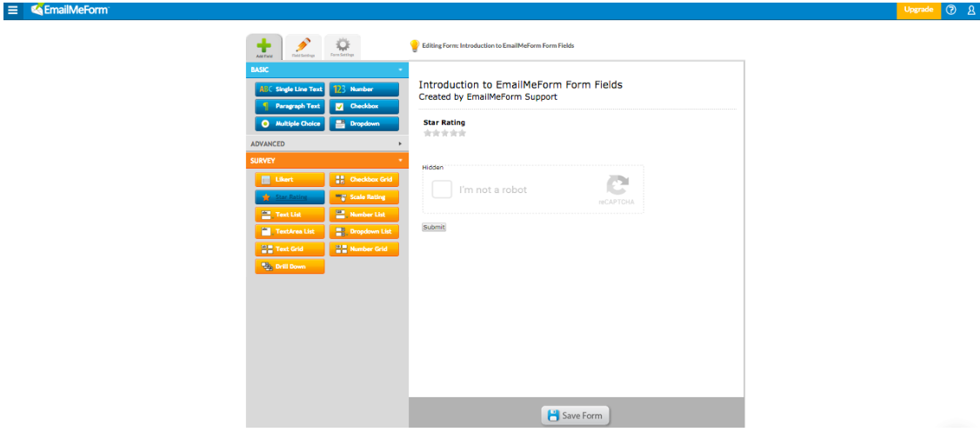The image size is (980, 432).
Task: Collapse the BASIC section arrow
Action: pos(401,70)
